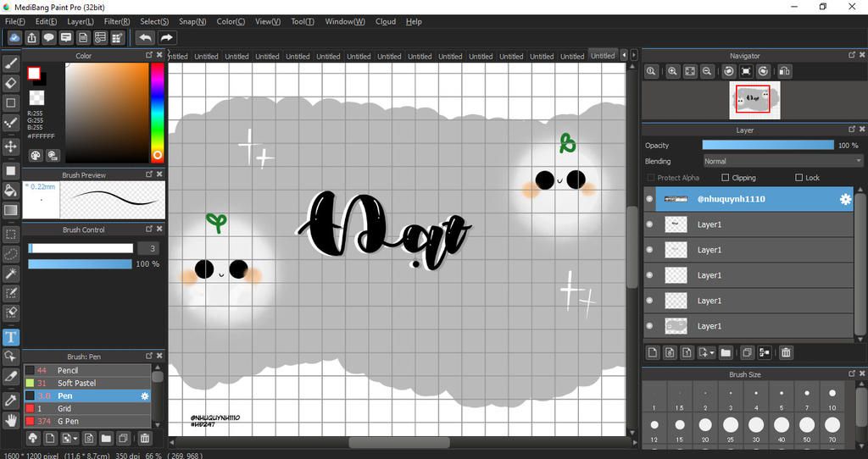Select the G Pen brush

coord(87,421)
